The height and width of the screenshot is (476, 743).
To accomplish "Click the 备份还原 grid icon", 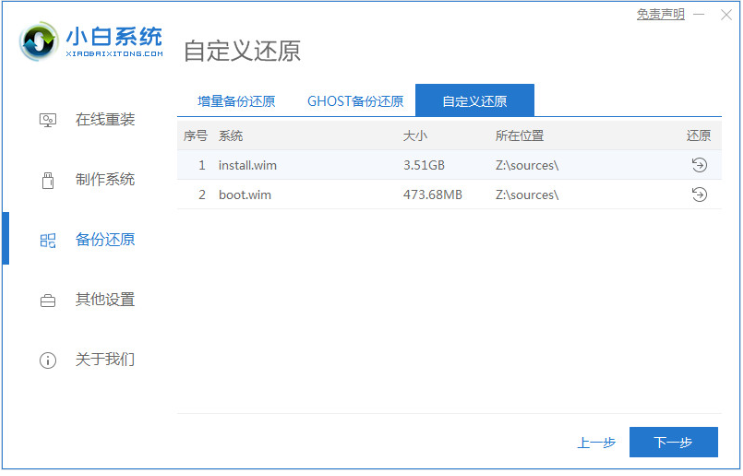I will coord(47,240).
